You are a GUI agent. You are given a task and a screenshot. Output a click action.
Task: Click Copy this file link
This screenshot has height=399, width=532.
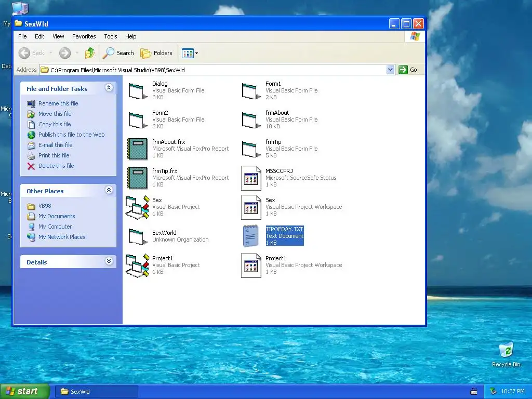point(54,124)
